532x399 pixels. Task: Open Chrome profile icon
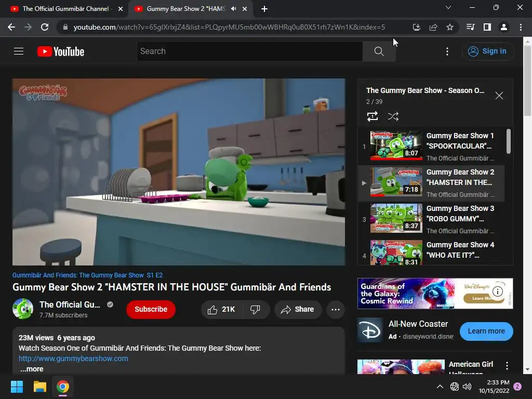(504, 27)
